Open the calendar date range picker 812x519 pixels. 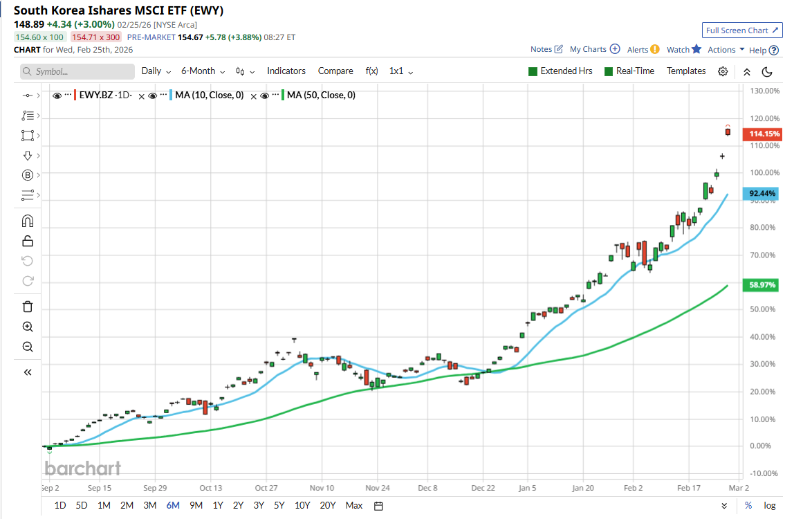click(378, 506)
